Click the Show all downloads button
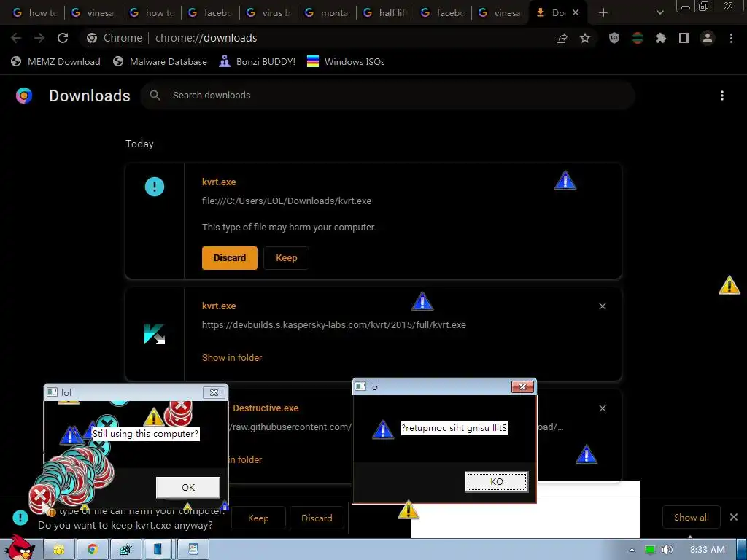The height and width of the screenshot is (560, 747). pyautogui.click(x=692, y=518)
